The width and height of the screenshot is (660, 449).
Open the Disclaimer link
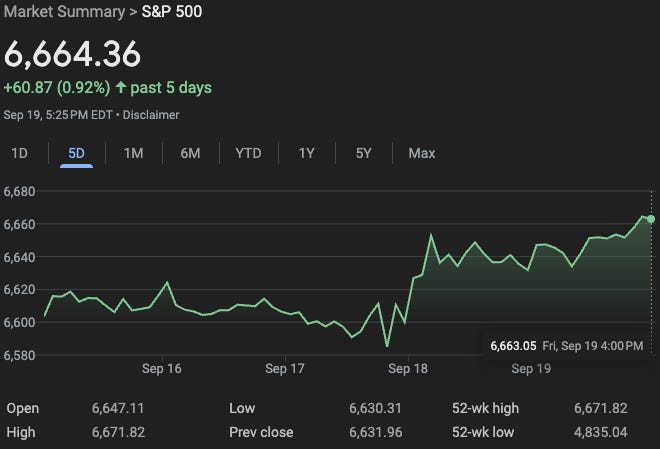pyautogui.click(x=151, y=115)
